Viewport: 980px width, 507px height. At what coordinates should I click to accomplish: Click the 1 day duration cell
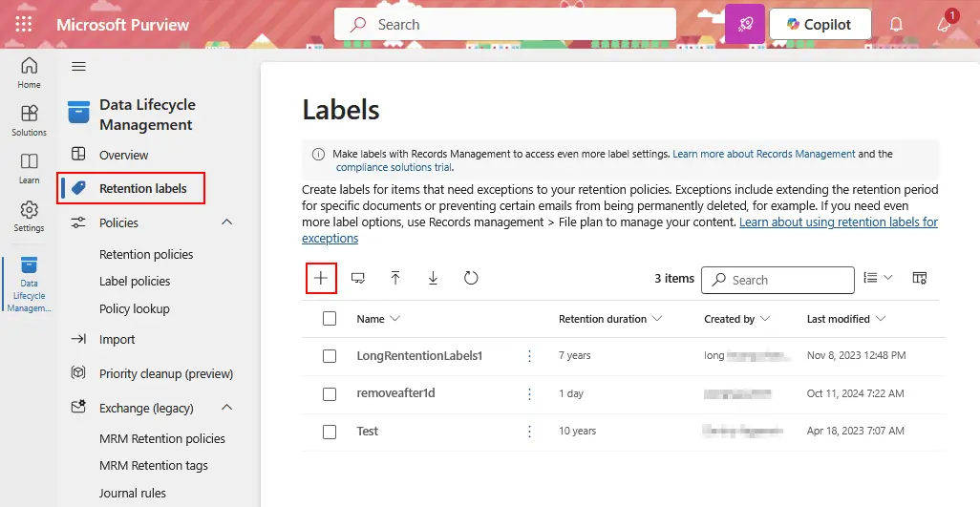570,393
